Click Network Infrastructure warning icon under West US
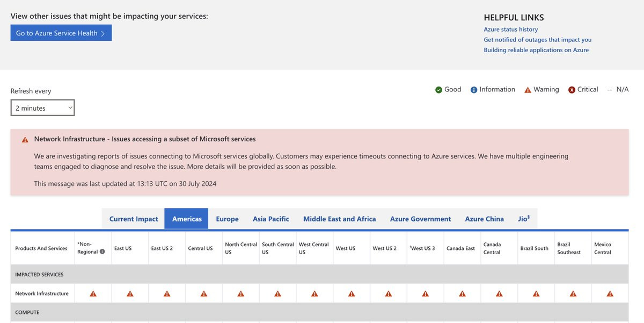 [x=352, y=293]
